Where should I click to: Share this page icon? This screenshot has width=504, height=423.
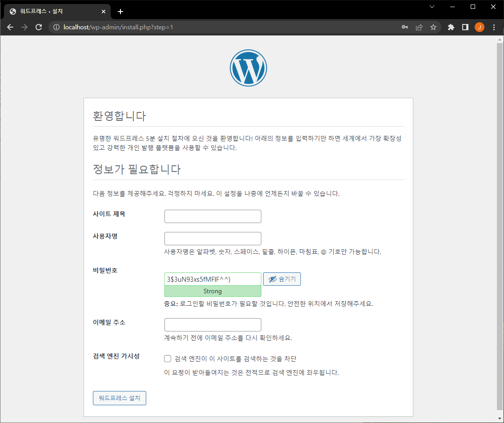point(419,27)
